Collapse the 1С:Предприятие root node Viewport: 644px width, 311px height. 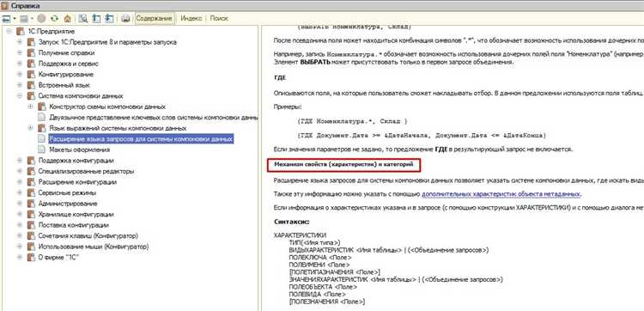click(9, 32)
